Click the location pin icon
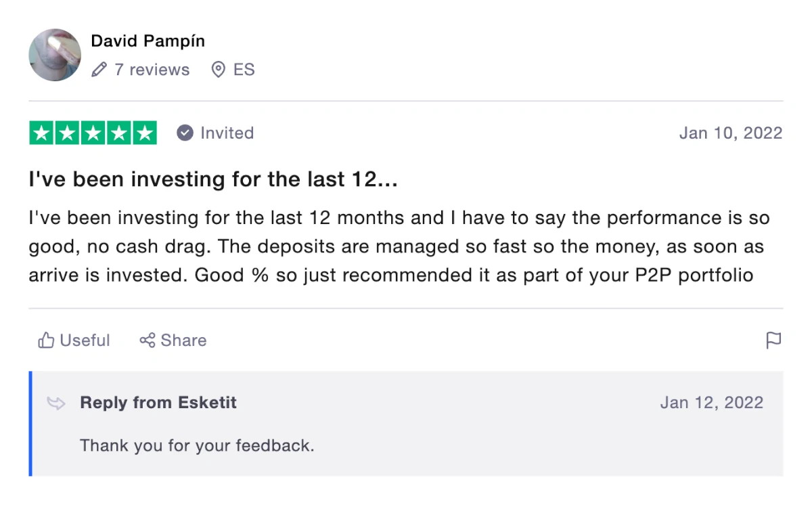 (x=218, y=70)
